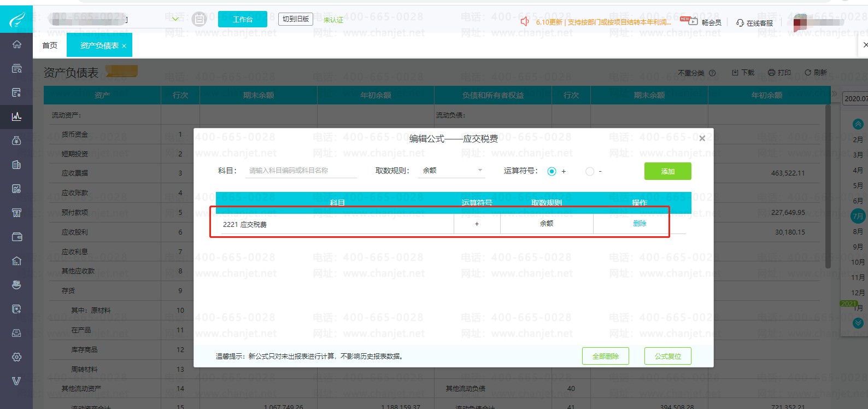The height and width of the screenshot is (409, 868).
Task: Click the 公式复位 button
Action: (x=667, y=356)
